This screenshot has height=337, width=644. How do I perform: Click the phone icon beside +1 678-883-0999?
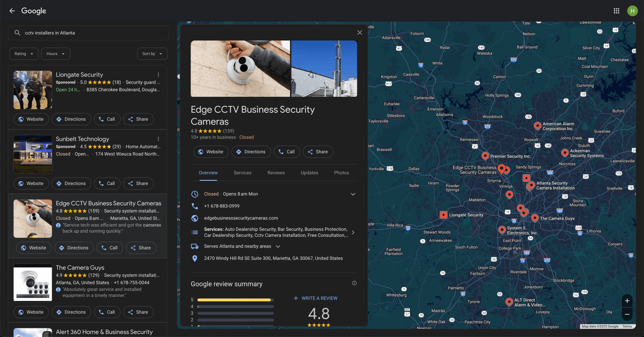(x=195, y=206)
